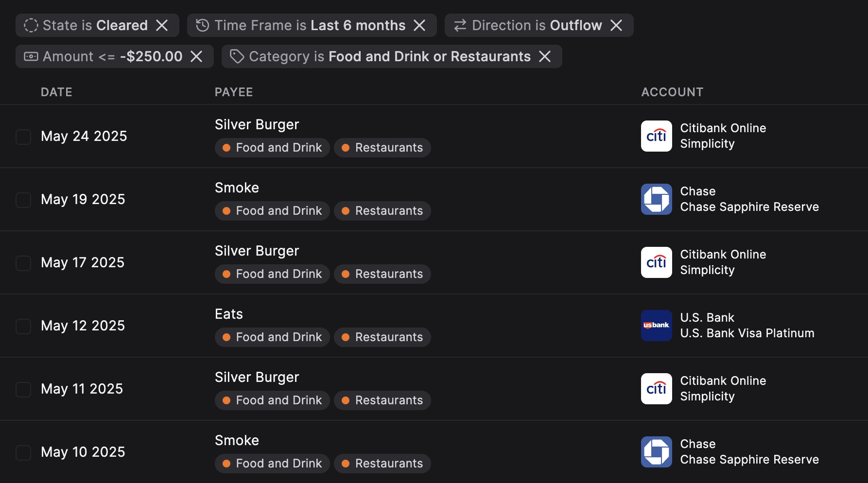Viewport: 868px width, 483px height.
Task: Select the May 24 2025 transaction checkbox
Action: (23, 137)
